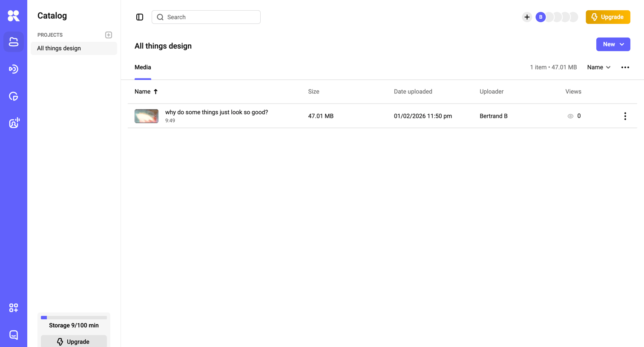Click the 01/02/2026 11:50 pm date cell
Screen dimensions: 644x347
tap(423, 116)
